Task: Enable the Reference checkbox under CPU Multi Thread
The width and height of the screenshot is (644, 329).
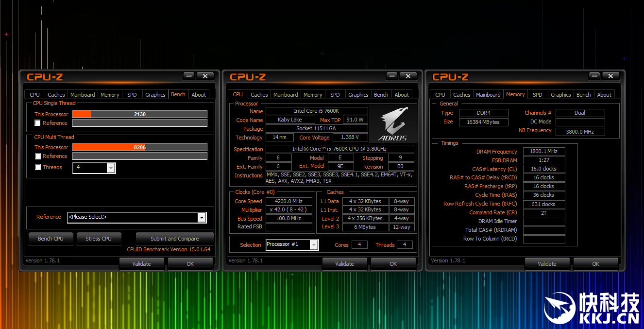Action: click(38, 156)
